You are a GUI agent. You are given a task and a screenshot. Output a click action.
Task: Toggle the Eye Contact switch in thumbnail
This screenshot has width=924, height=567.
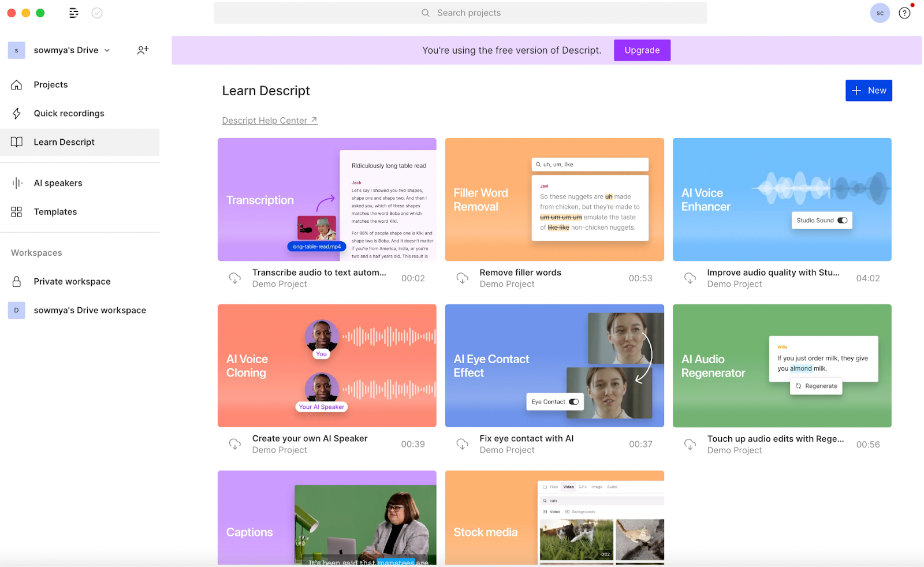tap(574, 402)
